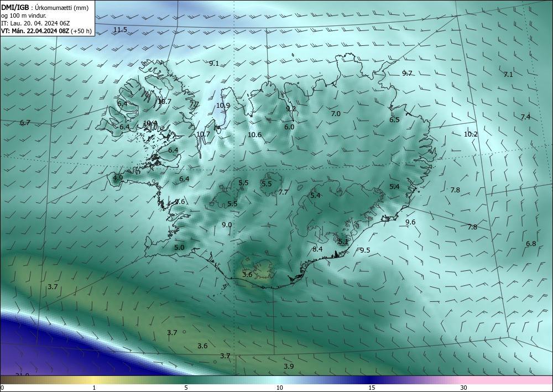Select the 9.5 value off the southeast coast

point(365,250)
